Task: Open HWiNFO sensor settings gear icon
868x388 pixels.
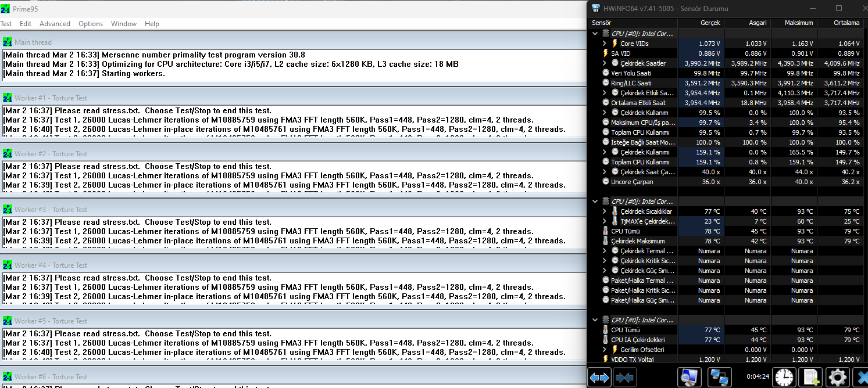Action: (x=838, y=377)
